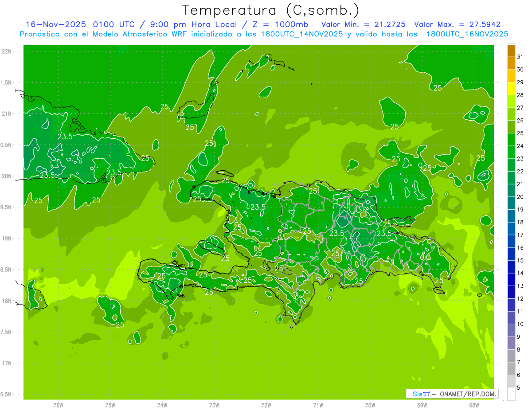Click the "21" colorbar scale label
This screenshot has height=411, width=532.
(x=520, y=184)
